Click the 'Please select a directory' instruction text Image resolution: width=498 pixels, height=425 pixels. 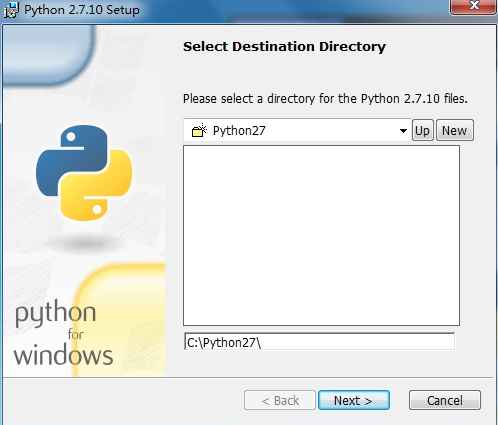[x=325, y=99]
